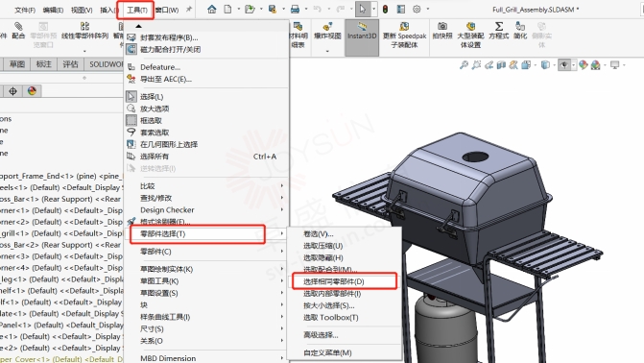Click 更新 Speedpak 子装配体 icon
This screenshot has width=644, height=363.
405,35
